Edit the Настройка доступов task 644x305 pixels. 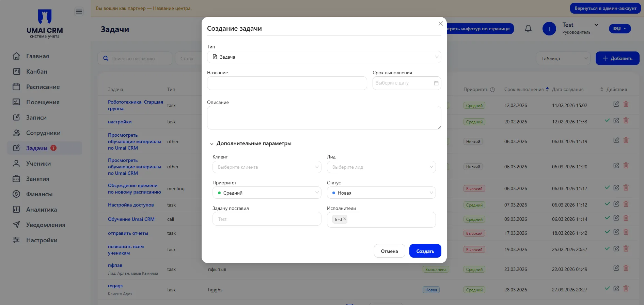(x=616, y=204)
